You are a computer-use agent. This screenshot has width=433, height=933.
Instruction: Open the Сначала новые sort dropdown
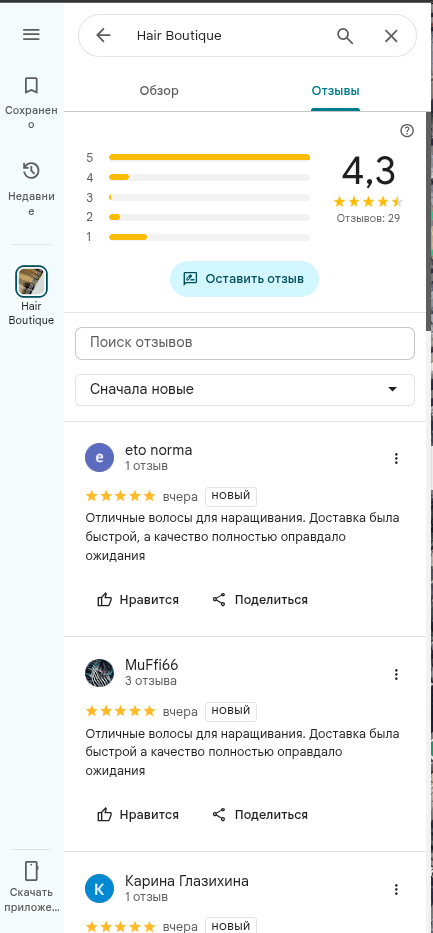[x=244, y=390]
